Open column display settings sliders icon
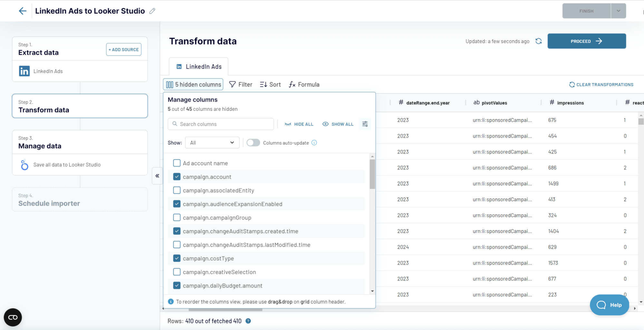 365,124
